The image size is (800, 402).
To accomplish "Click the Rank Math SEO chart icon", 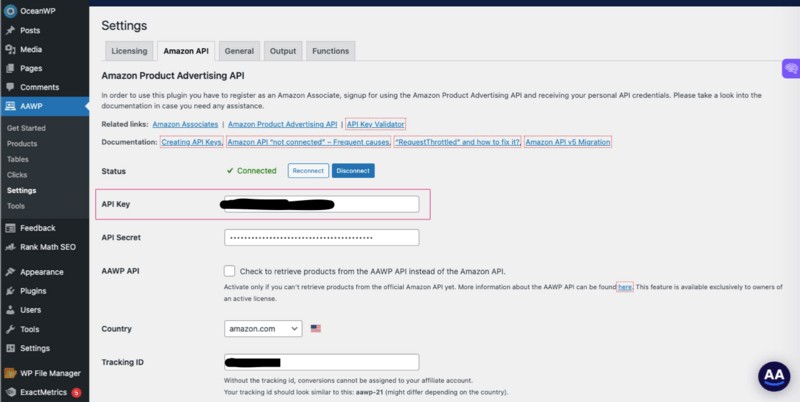I will [x=10, y=247].
